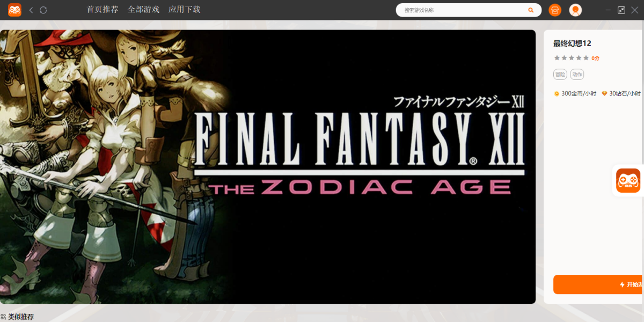644x322 pixels.
Task: Click the Final Fantasy XII banner image
Action: tap(268, 167)
